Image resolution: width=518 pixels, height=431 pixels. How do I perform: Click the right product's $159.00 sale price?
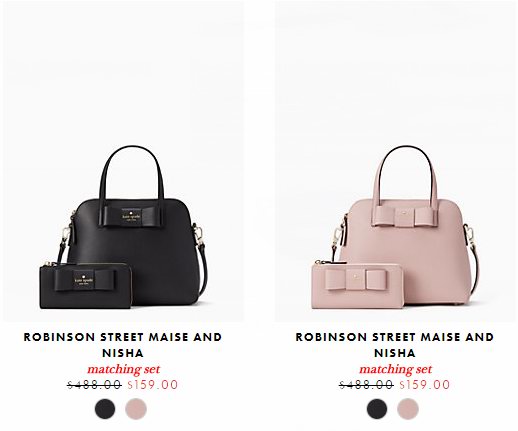425,385
